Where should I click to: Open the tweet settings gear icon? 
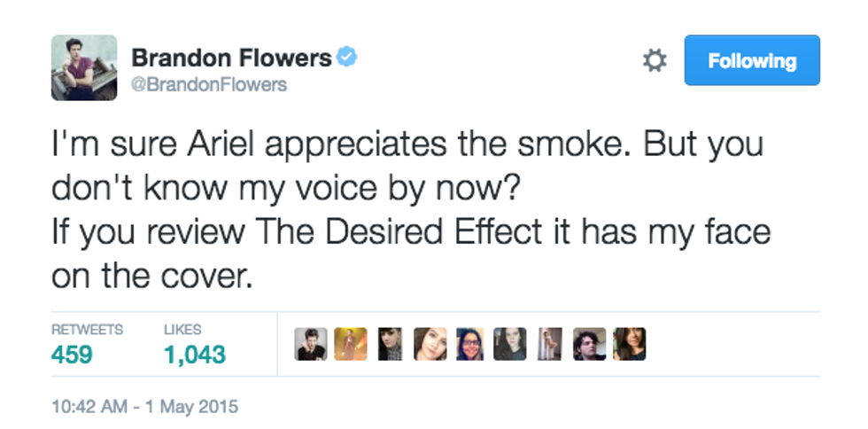click(x=654, y=61)
